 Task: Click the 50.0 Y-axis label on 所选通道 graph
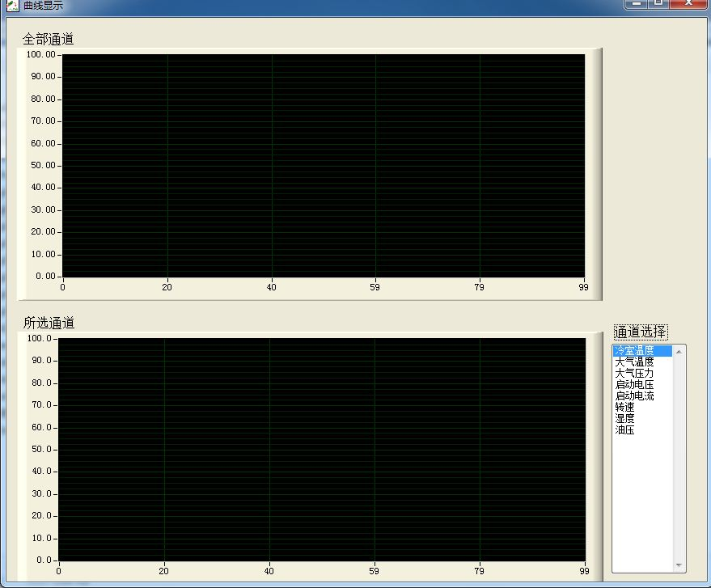(x=42, y=449)
